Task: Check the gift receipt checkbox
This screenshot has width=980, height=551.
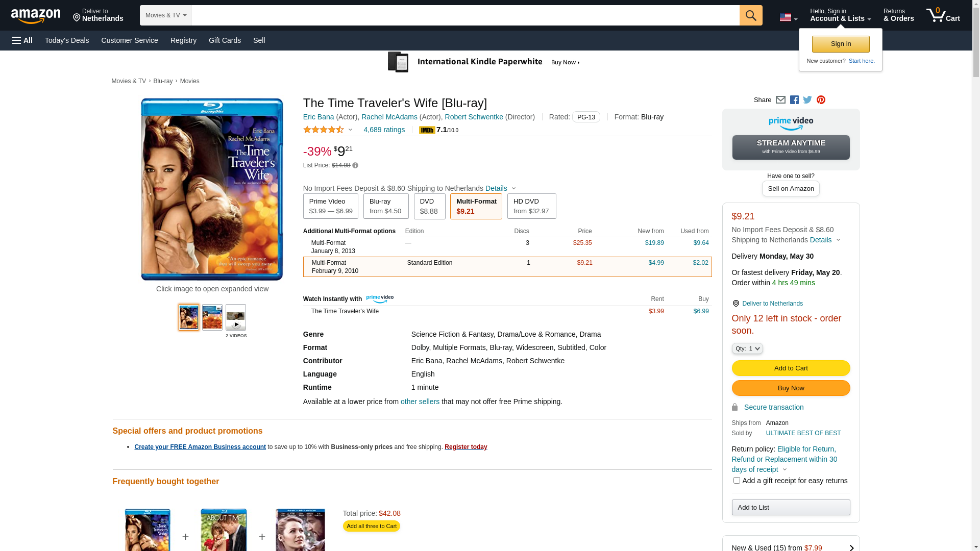Action: [737, 481]
